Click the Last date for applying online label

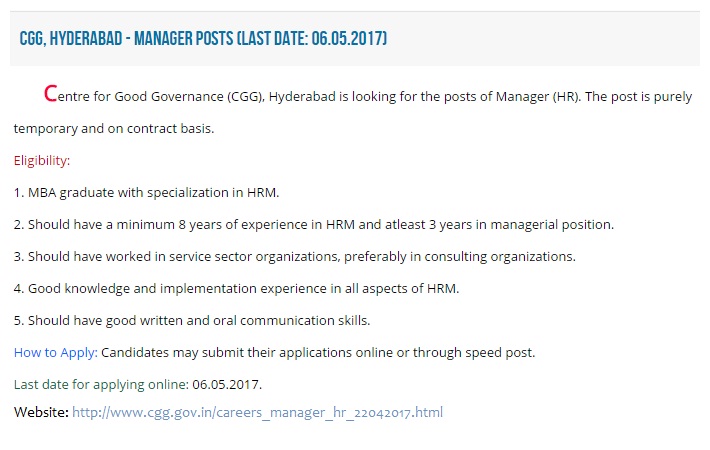(x=101, y=385)
